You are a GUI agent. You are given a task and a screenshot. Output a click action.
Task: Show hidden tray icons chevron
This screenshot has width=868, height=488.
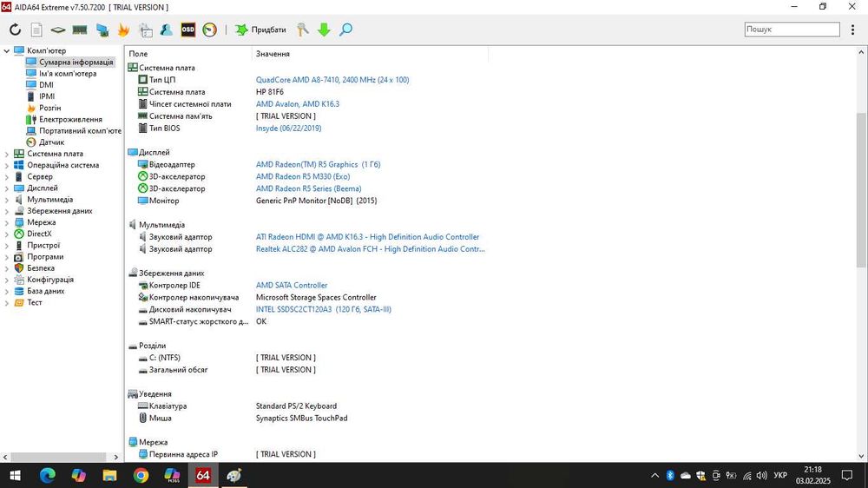click(x=654, y=475)
